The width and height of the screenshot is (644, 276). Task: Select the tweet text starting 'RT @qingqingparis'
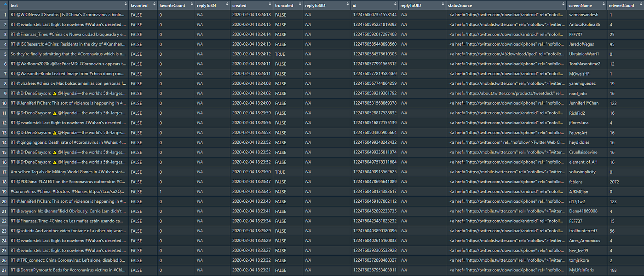pos(68,142)
